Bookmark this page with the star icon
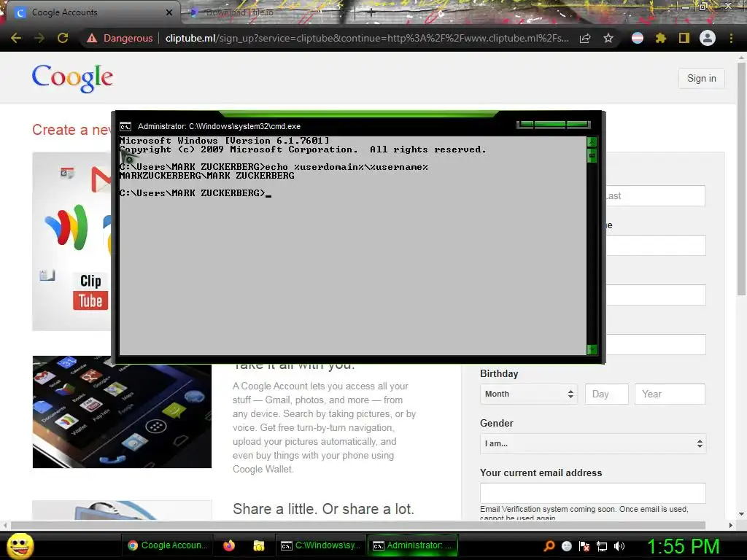Image resolution: width=747 pixels, height=560 pixels. pos(608,38)
